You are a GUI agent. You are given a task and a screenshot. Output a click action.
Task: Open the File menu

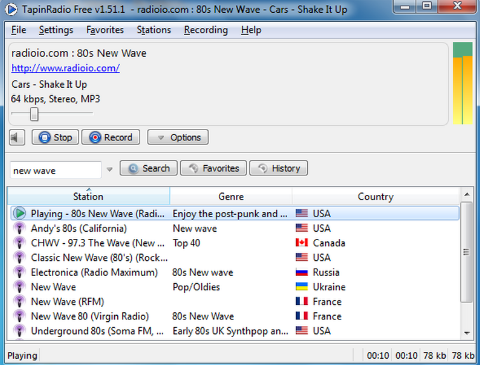18,30
